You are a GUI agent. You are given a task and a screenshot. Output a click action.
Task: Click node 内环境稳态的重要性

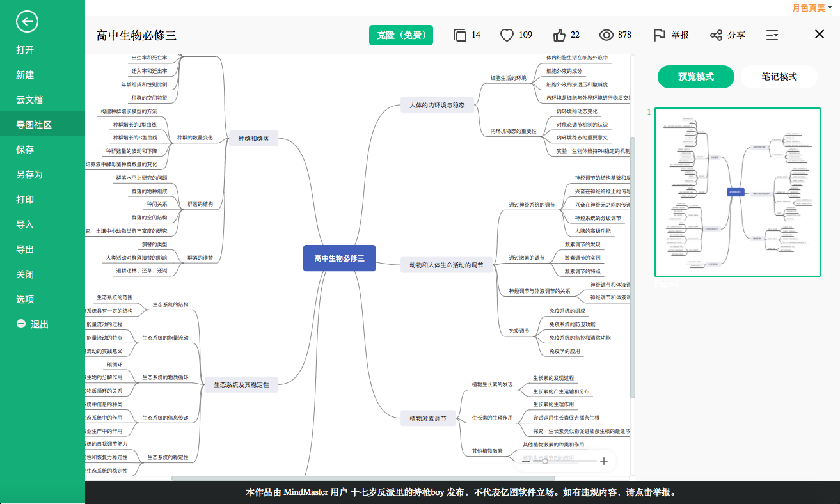click(514, 131)
